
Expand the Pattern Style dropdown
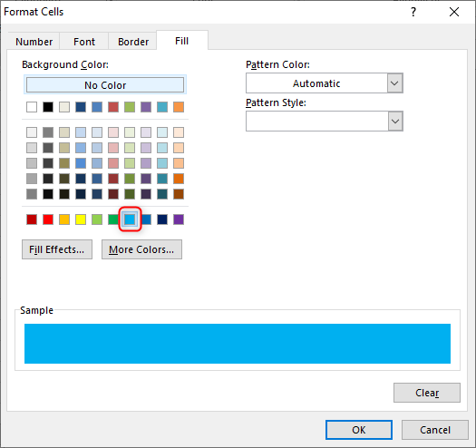[395, 122]
